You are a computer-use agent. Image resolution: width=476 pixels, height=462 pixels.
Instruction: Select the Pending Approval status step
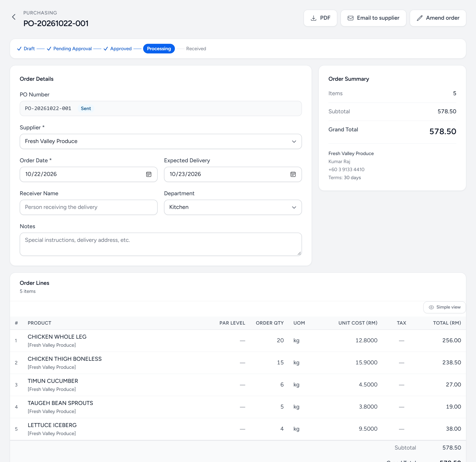(x=69, y=49)
